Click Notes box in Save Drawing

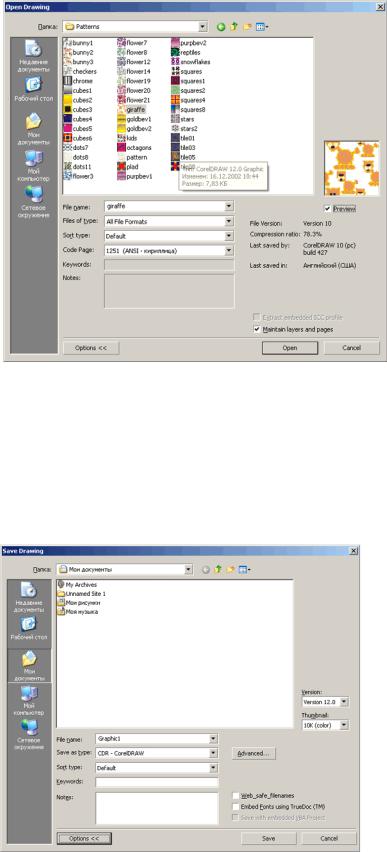157,808
